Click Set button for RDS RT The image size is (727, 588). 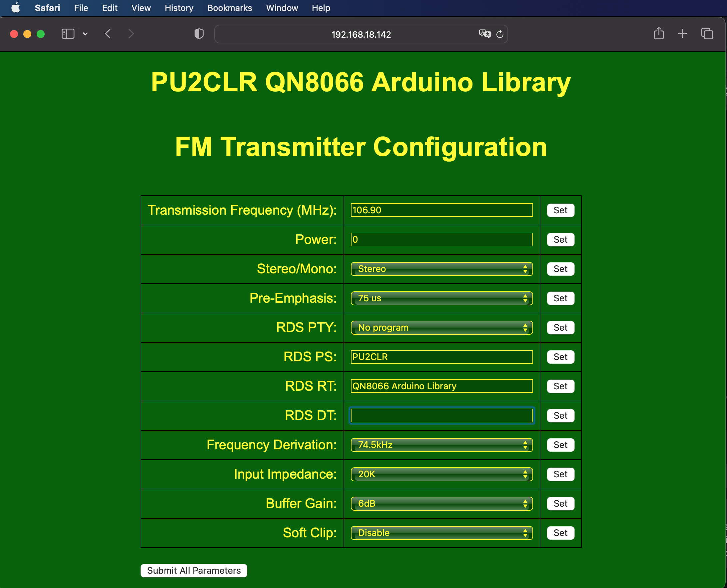coord(561,386)
